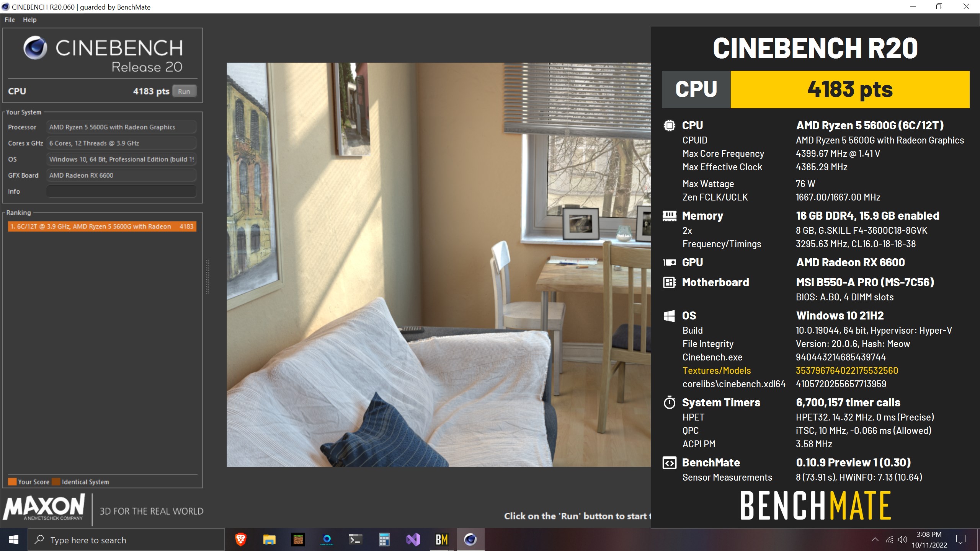
Task: Open Minecraft from the taskbar
Action: coord(298,540)
